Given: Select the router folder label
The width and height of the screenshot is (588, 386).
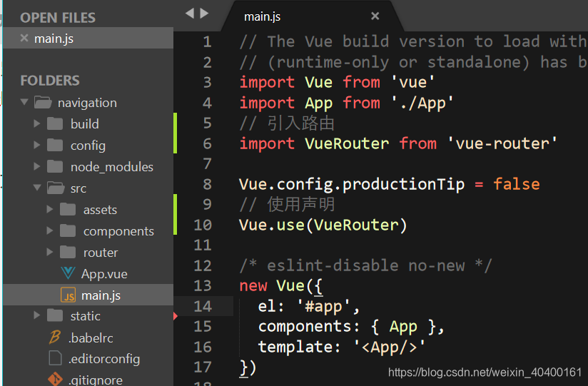Looking at the screenshot, I should [101, 253].
